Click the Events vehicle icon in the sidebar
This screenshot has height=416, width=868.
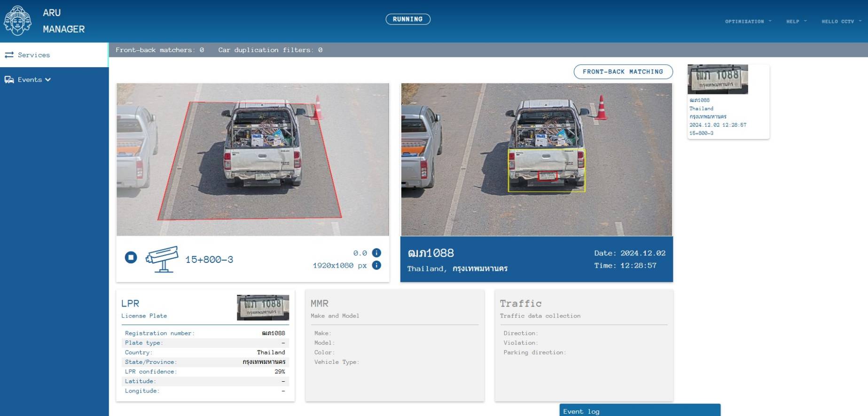9,80
